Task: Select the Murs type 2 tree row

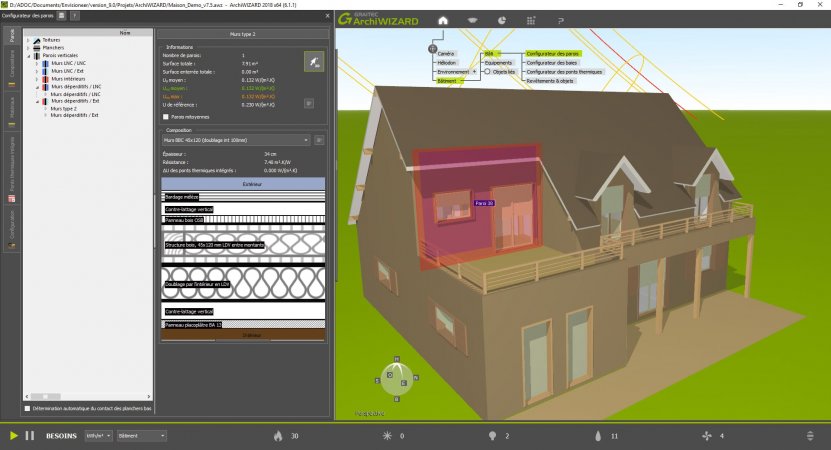Action: pyautogui.click(x=64, y=109)
